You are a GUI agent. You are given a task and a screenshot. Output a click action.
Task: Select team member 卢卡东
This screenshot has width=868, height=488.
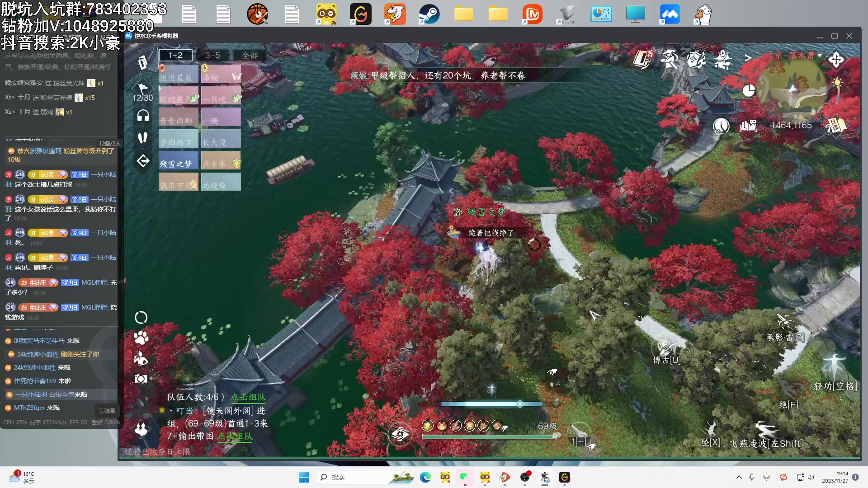(x=221, y=160)
